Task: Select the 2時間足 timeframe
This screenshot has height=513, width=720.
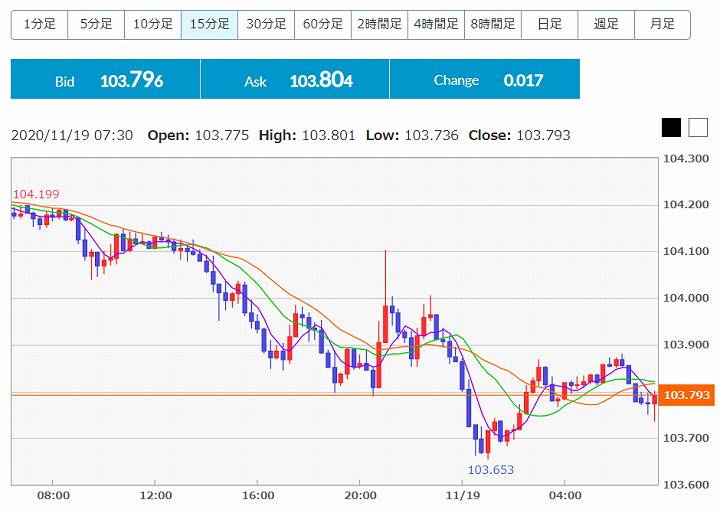Action: [379, 24]
